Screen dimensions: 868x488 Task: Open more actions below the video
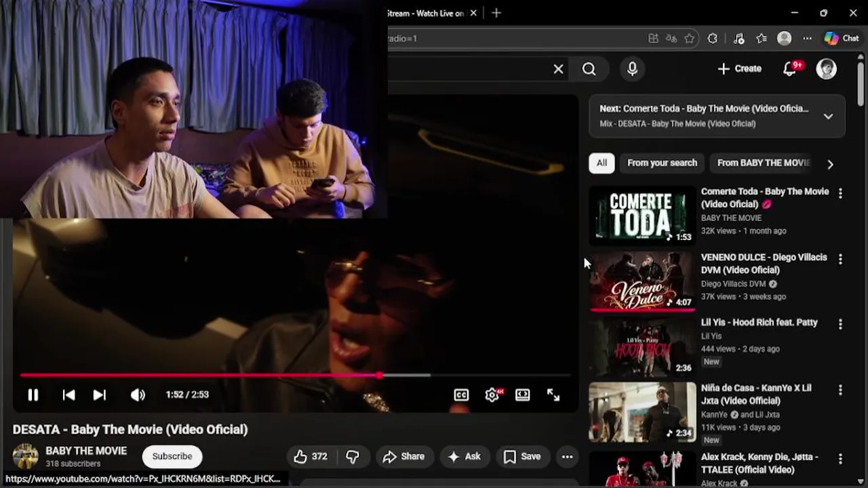tap(568, 457)
